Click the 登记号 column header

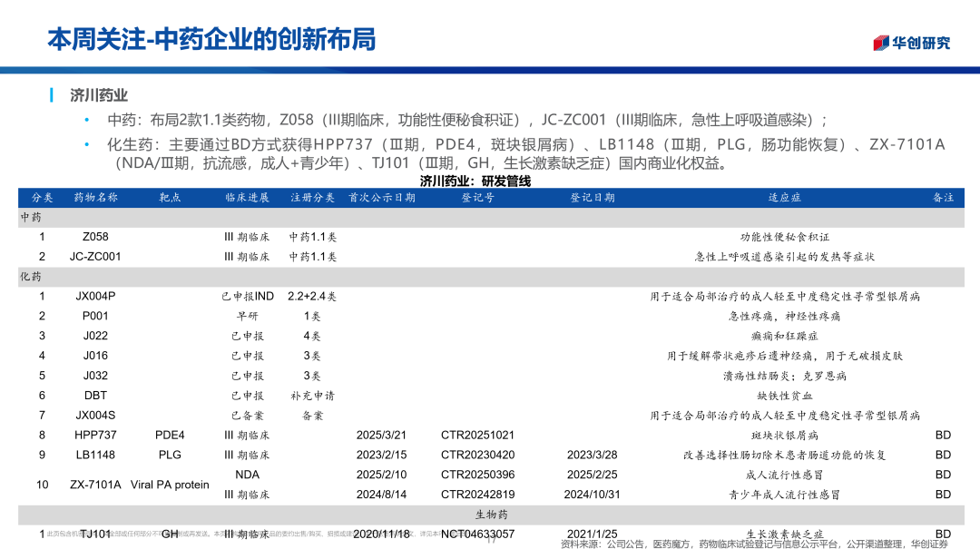coord(478,198)
